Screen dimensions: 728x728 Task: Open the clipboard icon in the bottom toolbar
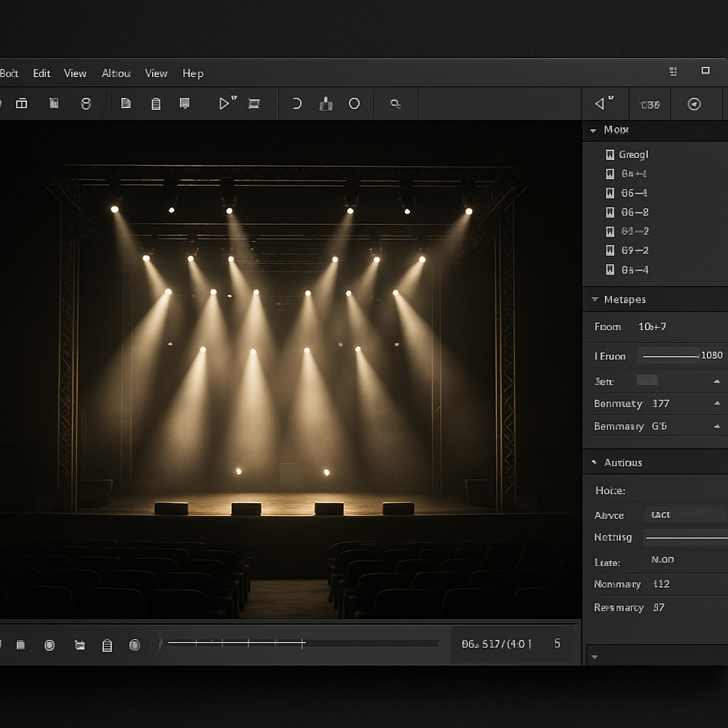tap(107, 645)
